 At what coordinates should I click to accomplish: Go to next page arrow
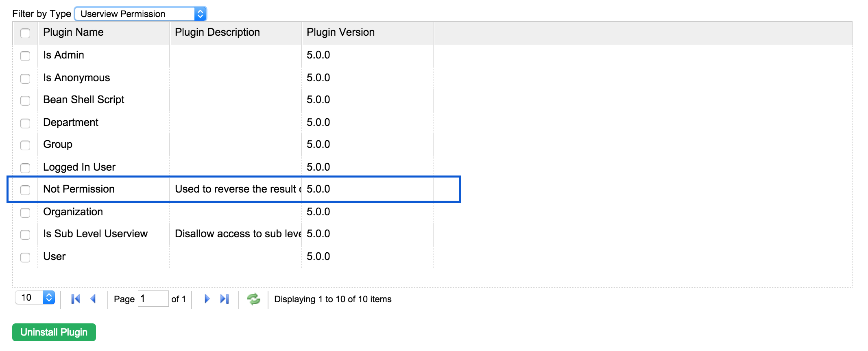207,299
